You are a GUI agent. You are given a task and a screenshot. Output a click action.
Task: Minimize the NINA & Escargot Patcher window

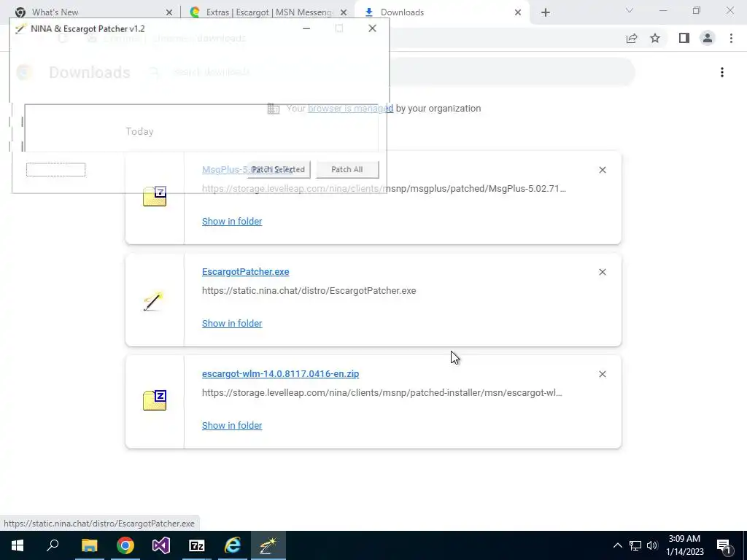(x=306, y=28)
